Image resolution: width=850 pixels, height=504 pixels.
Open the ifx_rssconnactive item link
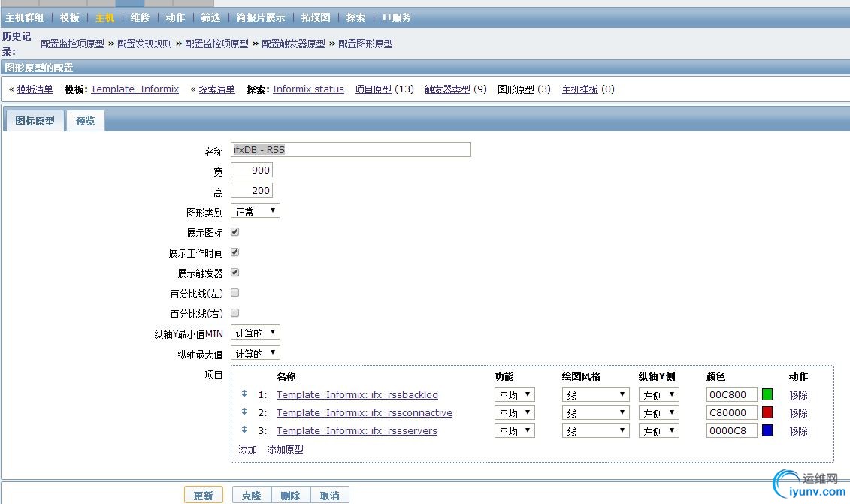[365, 412]
